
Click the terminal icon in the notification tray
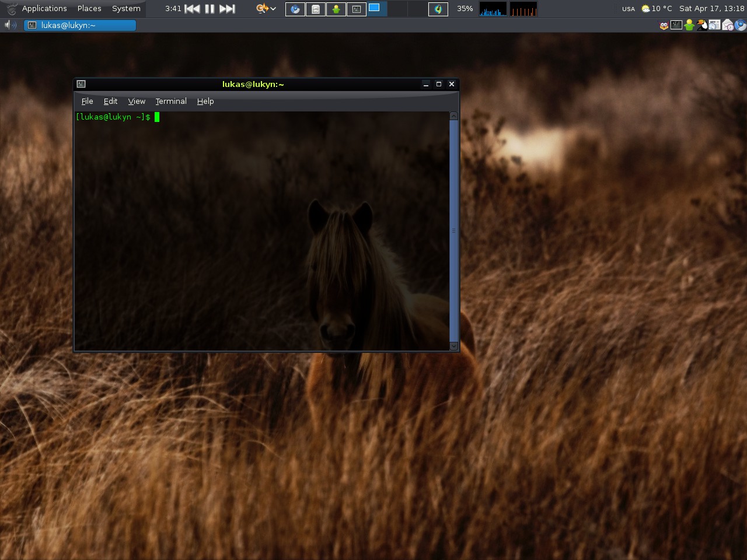[676, 25]
